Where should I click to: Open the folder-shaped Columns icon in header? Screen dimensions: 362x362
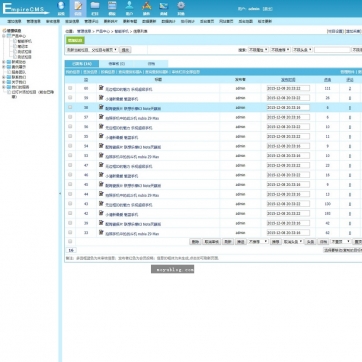pyautogui.click(x=95, y=8)
